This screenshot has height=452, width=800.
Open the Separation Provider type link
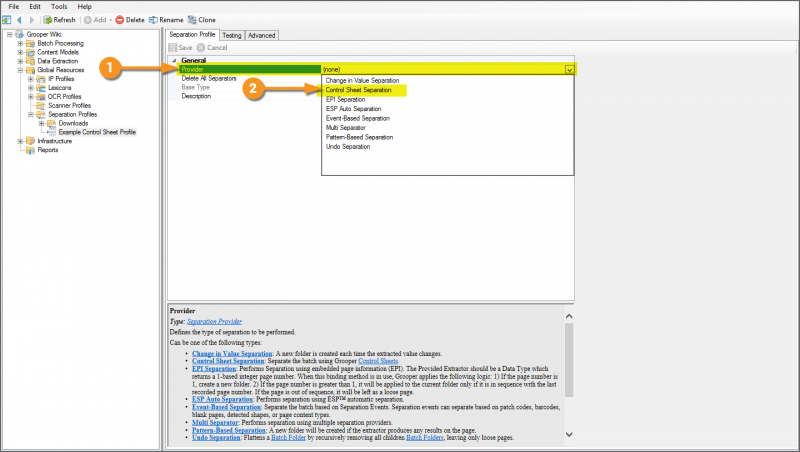click(214, 321)
